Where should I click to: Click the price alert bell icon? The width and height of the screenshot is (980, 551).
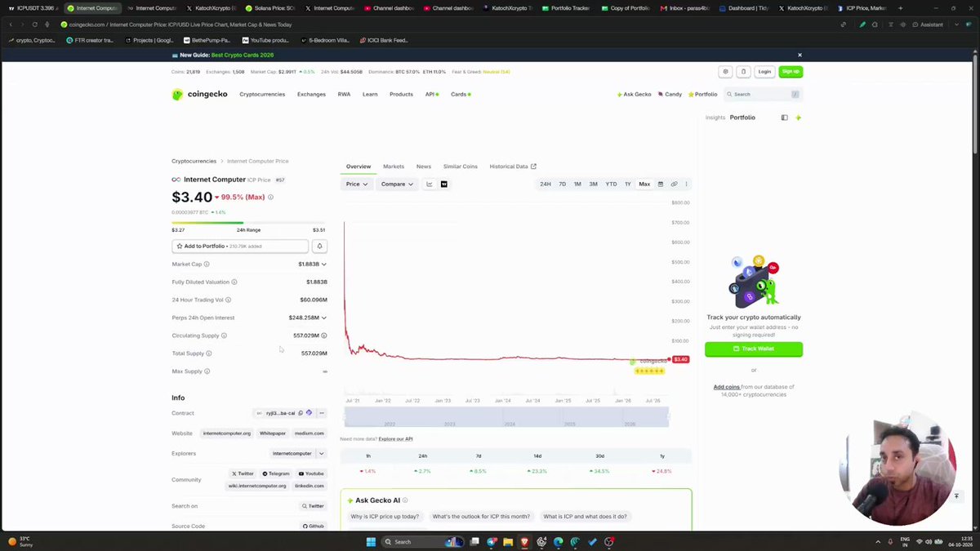319,246
